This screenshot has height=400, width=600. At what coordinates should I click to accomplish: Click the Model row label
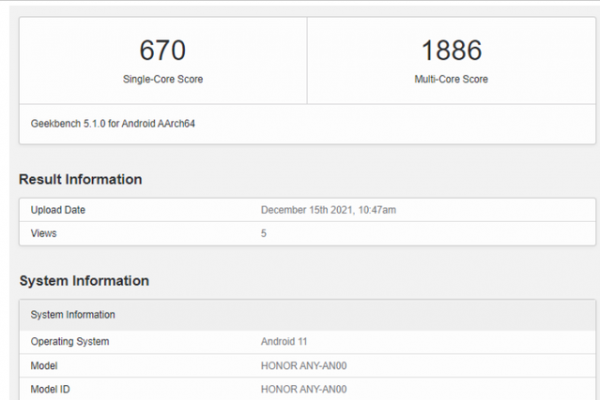(45, 366)
